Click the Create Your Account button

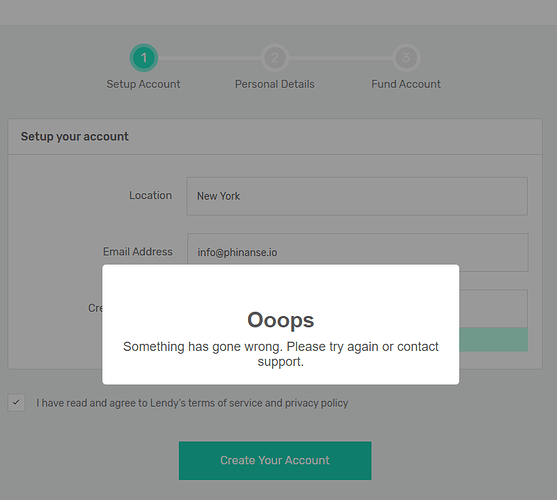point(275,460)
